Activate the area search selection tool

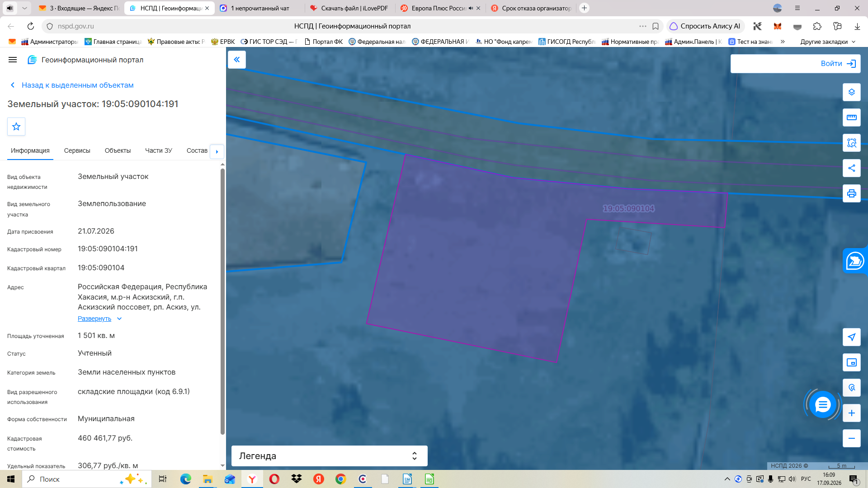click(852, 143)
